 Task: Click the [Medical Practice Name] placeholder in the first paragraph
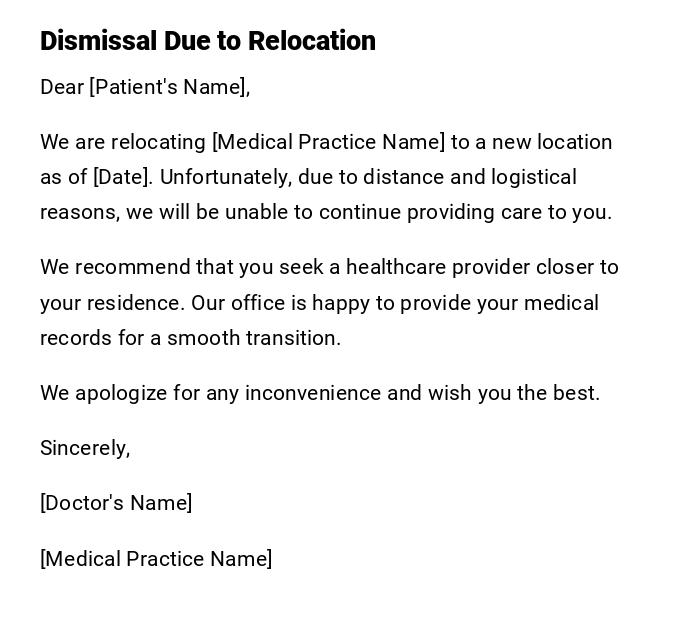pyautogui.click(x=328, y=142)
